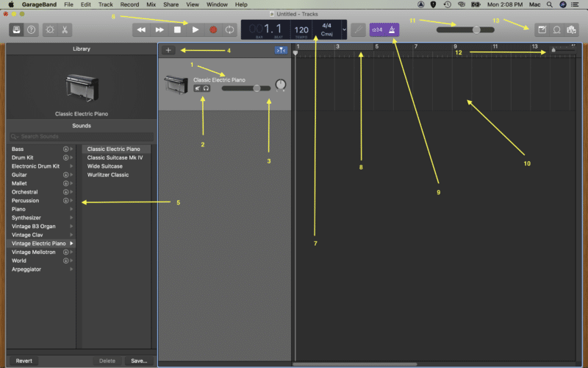Click in the Search Sounds field
Image resolution: width=588 pixels, height=368 pixels.
coord(82,136)
